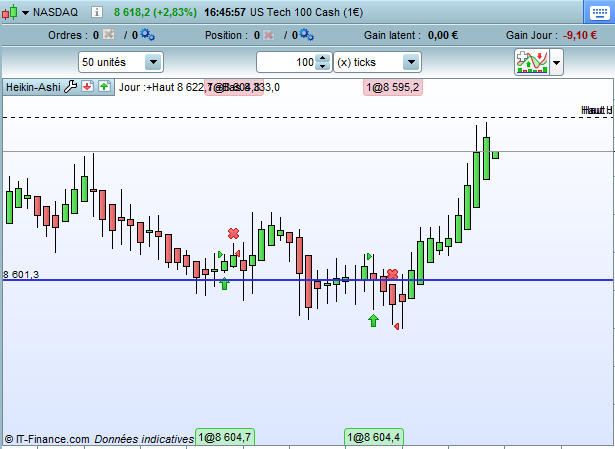Click the small green triangle marker above the first entry
The image size is (615, 449).
[x=220, y=254]
